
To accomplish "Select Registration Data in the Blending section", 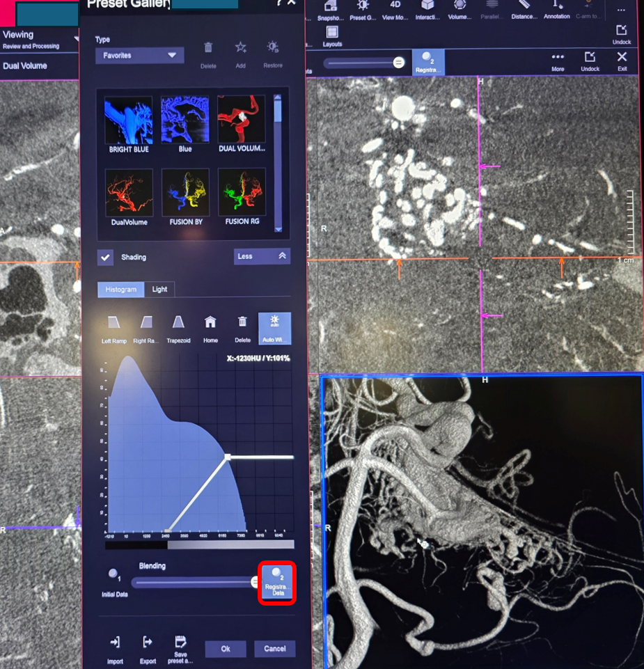I will 278,582.
